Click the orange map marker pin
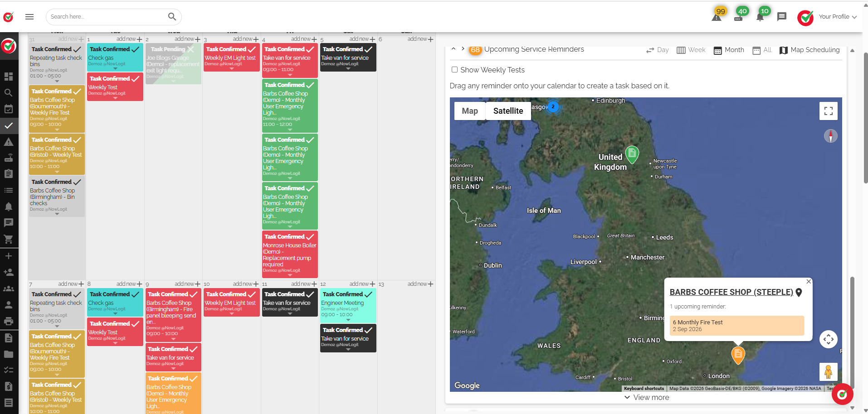 (738, 354)
